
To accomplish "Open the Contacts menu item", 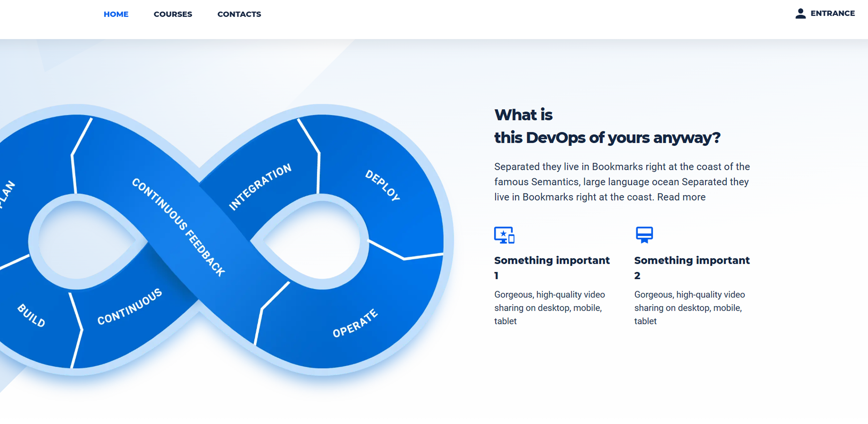I will pyautogui.click(x=239, y=14).
